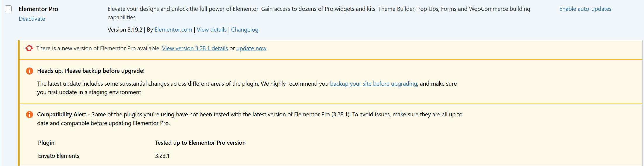This screenshot has width=644, height=166.
Task: Click the 3.23.1 tested version value
Action: 162,156
